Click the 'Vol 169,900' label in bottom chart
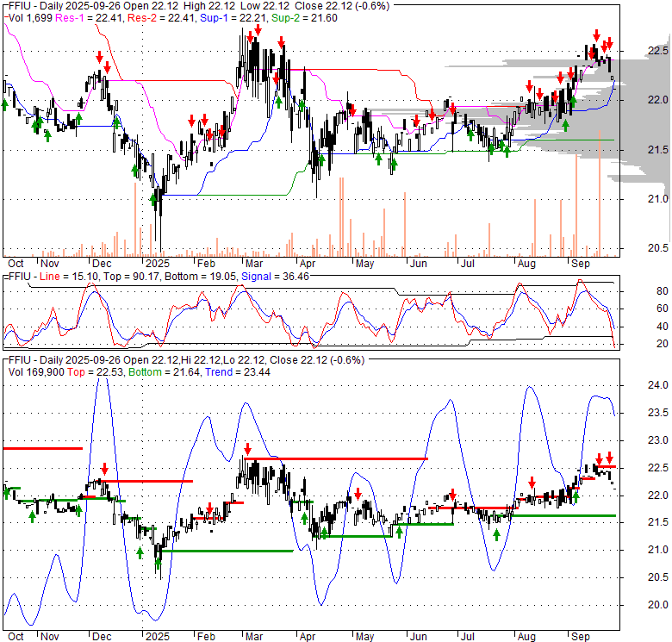The height and width of the screenshot is (642, 672). (36, 372)
